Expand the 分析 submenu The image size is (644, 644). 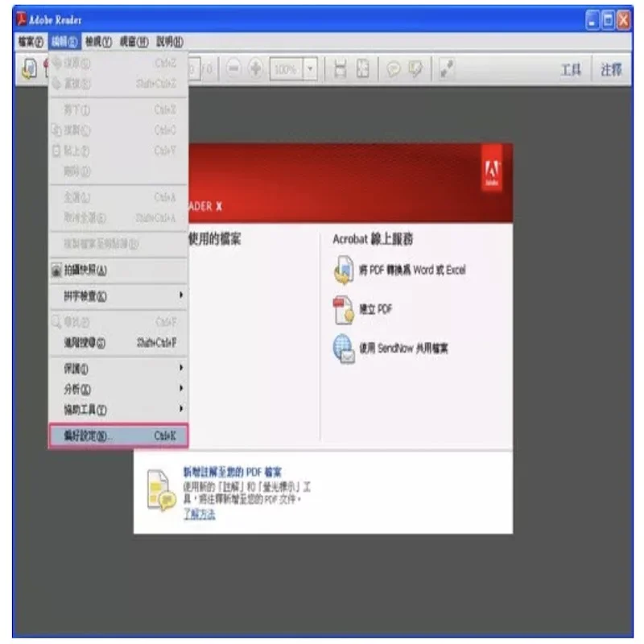(118, 389)
